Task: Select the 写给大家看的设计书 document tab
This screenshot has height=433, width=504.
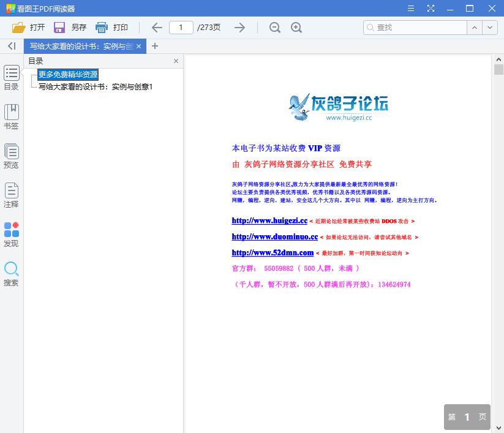Action: pyautogui.click(x=81, y=47)
